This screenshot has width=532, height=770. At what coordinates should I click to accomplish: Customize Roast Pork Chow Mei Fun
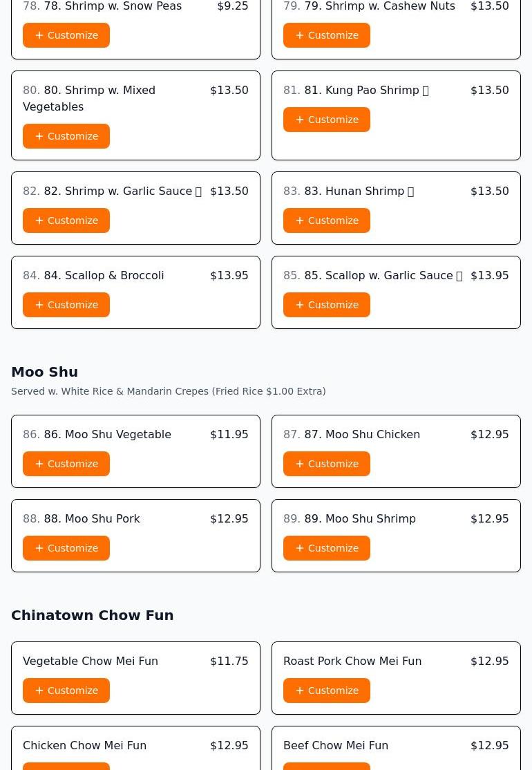click(326, 691)
